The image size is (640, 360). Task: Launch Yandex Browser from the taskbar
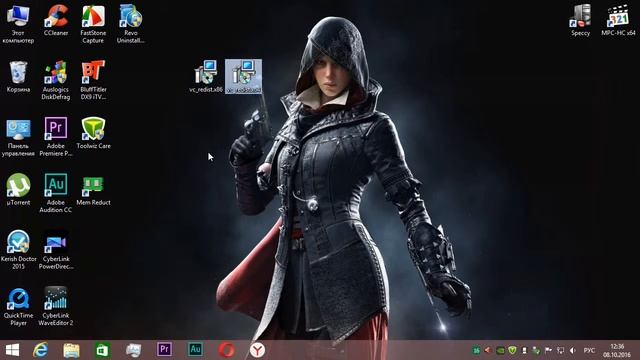(257, 350)
